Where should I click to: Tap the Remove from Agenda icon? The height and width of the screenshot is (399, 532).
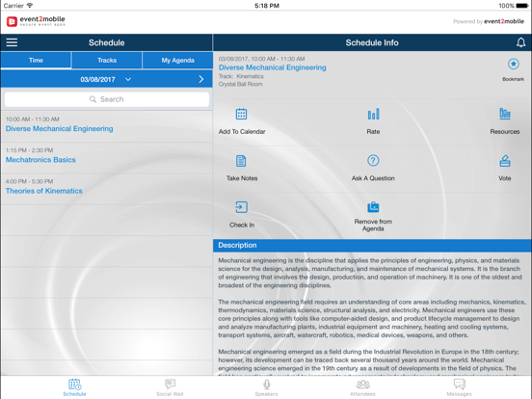click(373, 206)
